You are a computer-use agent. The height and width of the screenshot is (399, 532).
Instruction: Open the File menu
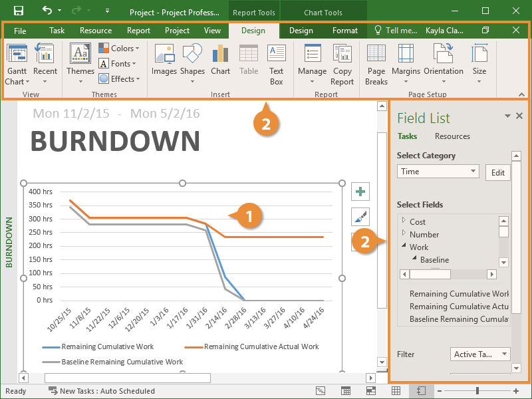20,31
